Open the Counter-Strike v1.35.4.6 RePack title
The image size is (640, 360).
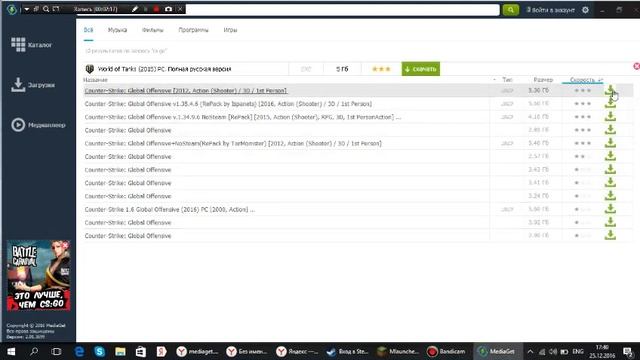coord(228,104)
